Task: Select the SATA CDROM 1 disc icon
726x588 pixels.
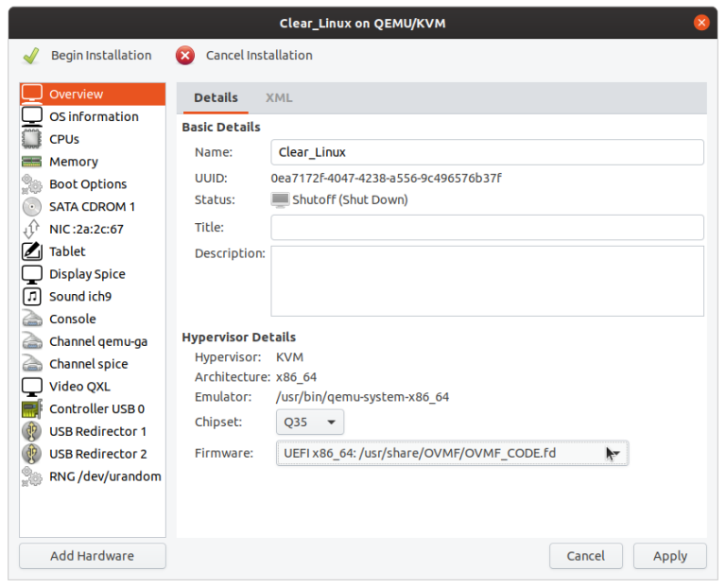Action: coord(32,206)
